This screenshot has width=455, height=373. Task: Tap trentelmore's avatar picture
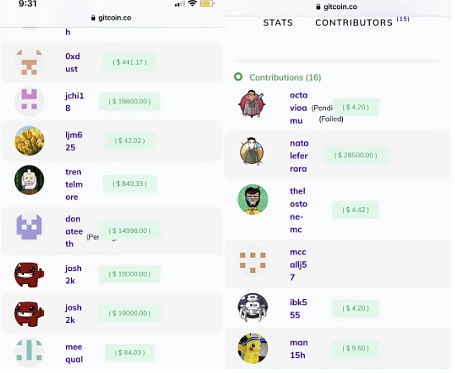coord(29,180)
